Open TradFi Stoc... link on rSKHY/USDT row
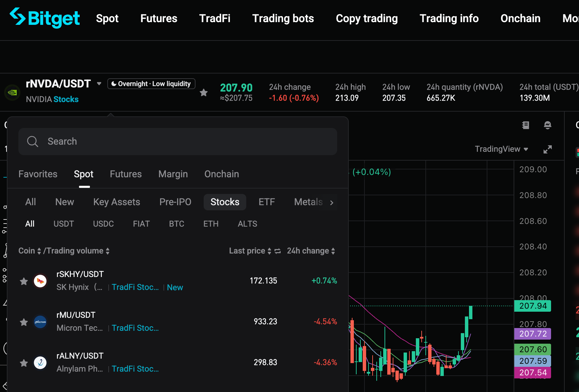Viewport: 579px width, 392px height. point(135,287)
